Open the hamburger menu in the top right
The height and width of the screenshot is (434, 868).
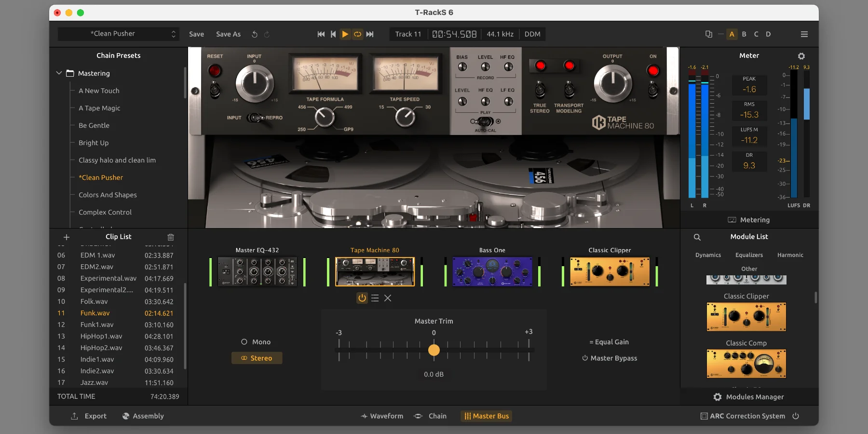click(804, 34)
